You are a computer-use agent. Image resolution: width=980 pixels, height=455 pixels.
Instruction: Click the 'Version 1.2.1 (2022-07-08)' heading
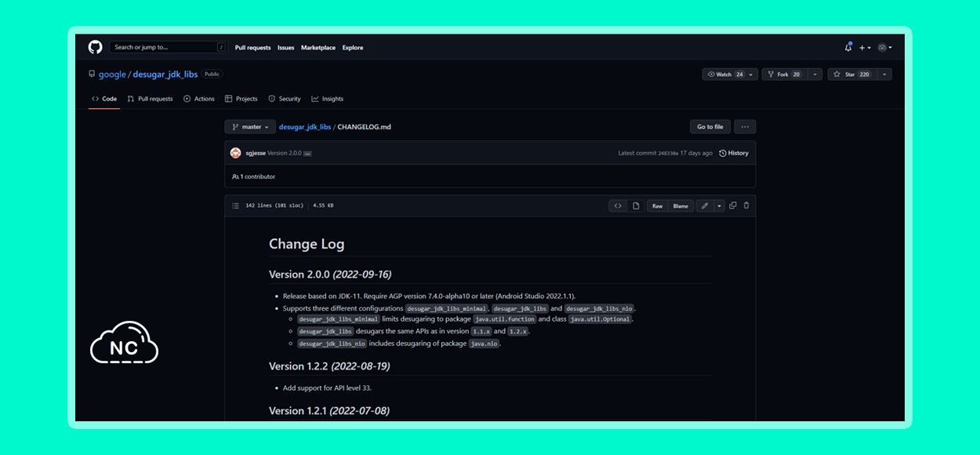329,411
